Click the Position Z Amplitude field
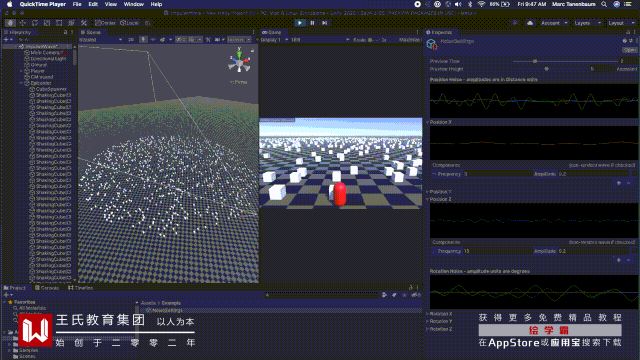 click(594, 251)
